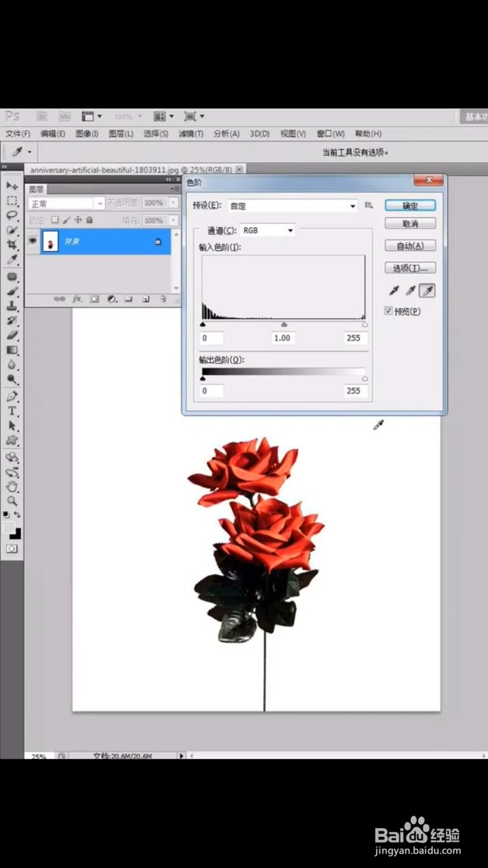
Task: Toggle lock transparent pixels
Action: pyautogui.click(x=56, y=220)
